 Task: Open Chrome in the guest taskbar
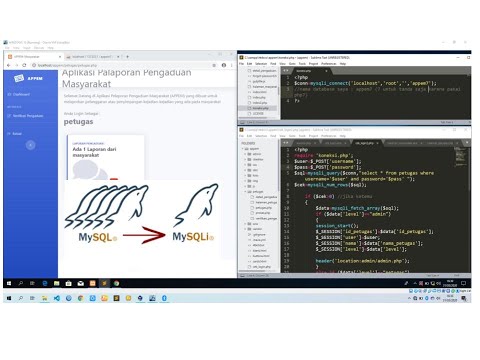click(x=116, y=283)
